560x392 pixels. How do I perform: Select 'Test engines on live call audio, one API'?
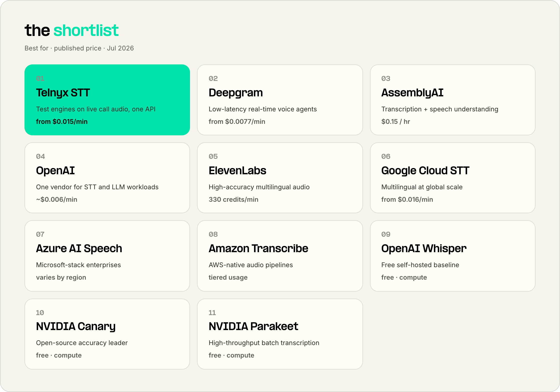coord(96,109)
